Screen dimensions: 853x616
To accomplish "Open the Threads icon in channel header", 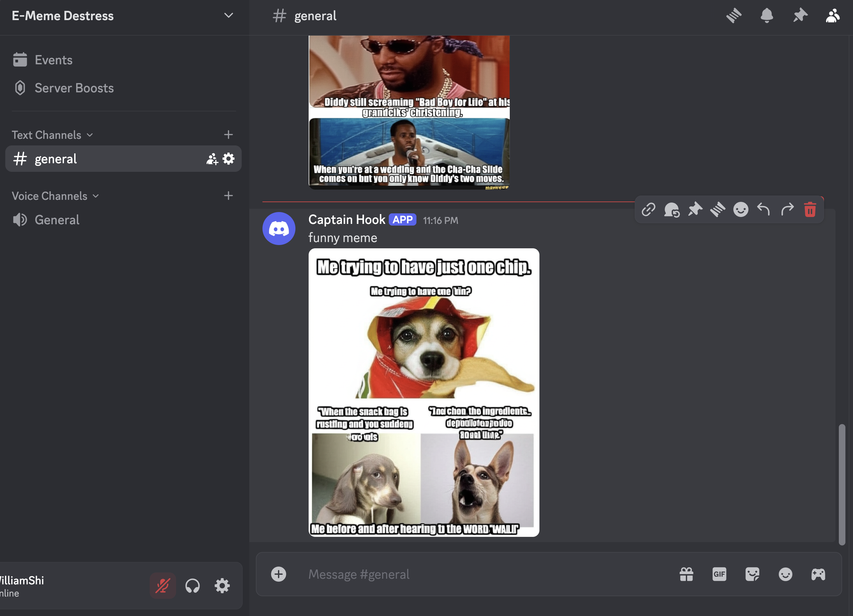I will pyautogui.click(x=733, y=16).
